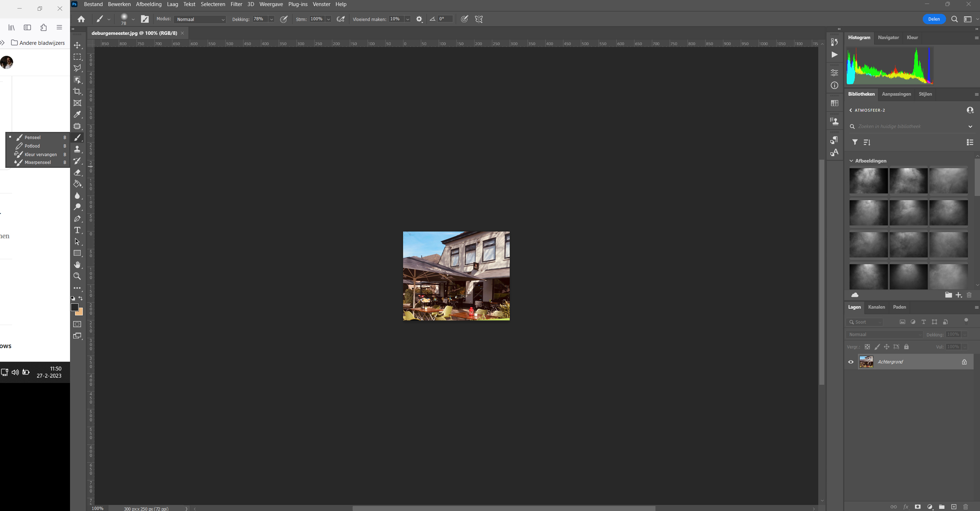Enable airbrush mode in the options bar
The width and height of the screenshot is (980, 511).
[341, 18]
